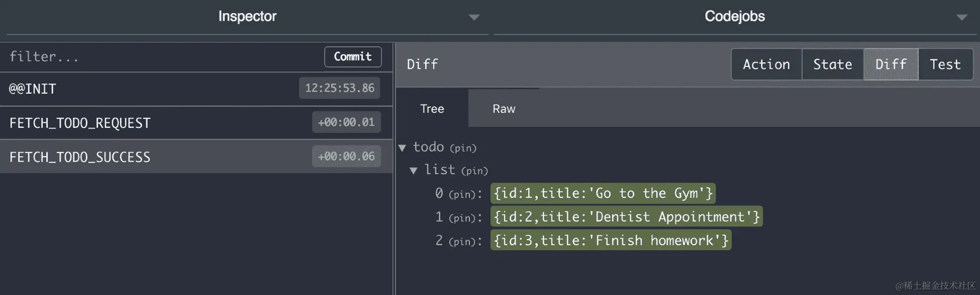Collapse the todo tree node
980x295 pixels.
402,148
